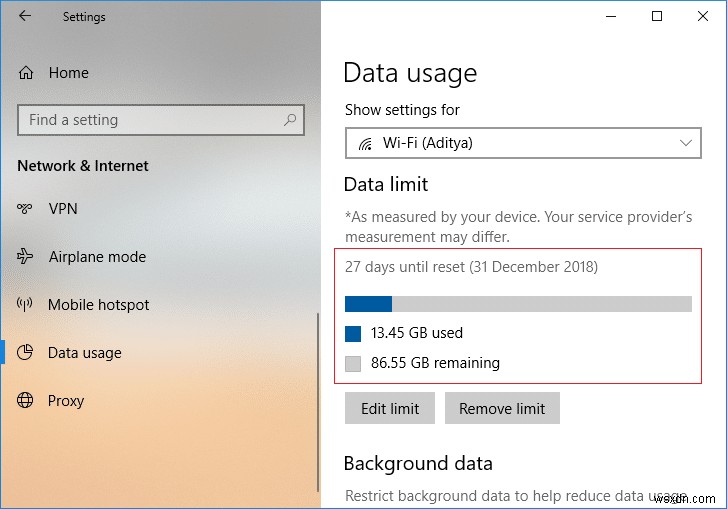727x509 pixels.
Task: Open the Proxy settings page
Action: (x=66, y=401)
